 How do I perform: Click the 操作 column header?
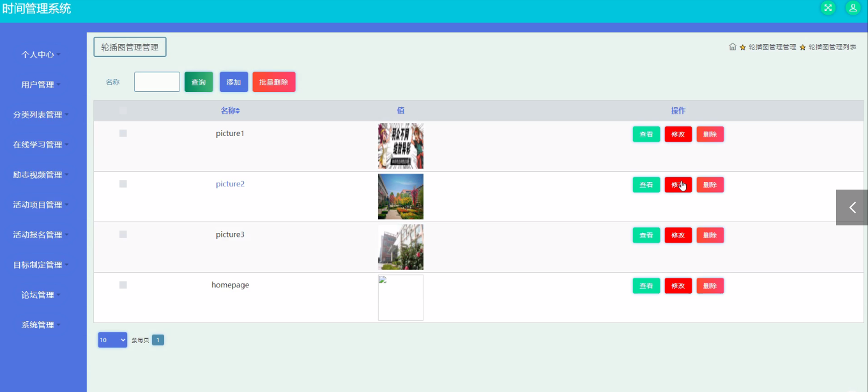click(x=678, y=110)
